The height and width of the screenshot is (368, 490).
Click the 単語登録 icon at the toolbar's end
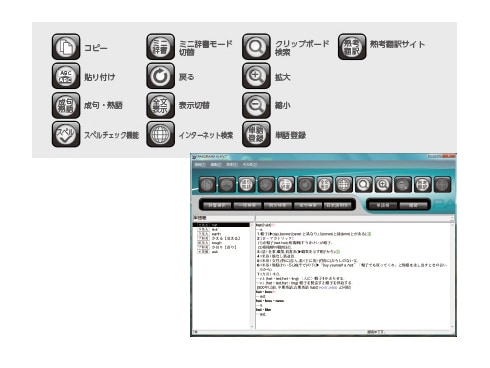tap(442, 184)
